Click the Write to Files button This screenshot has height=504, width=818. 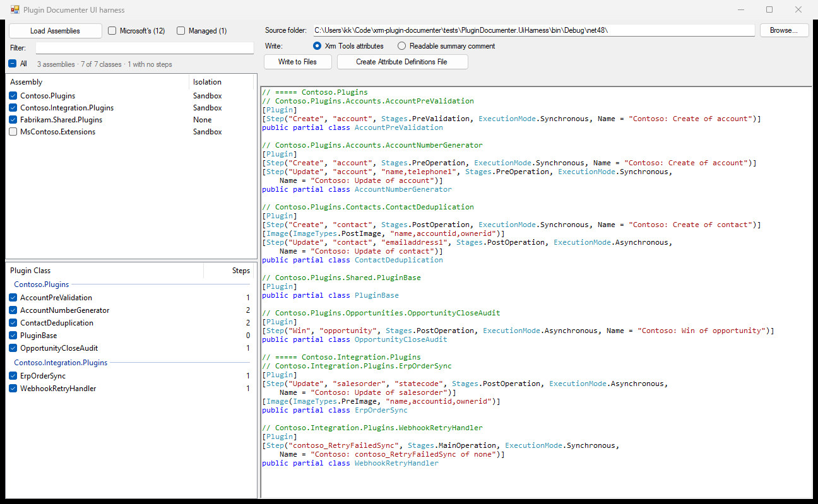point(299,62)
